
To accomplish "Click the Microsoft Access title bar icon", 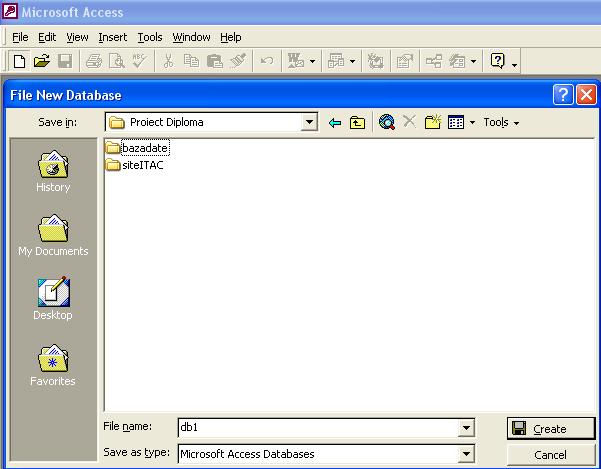I will click(9, 10).
